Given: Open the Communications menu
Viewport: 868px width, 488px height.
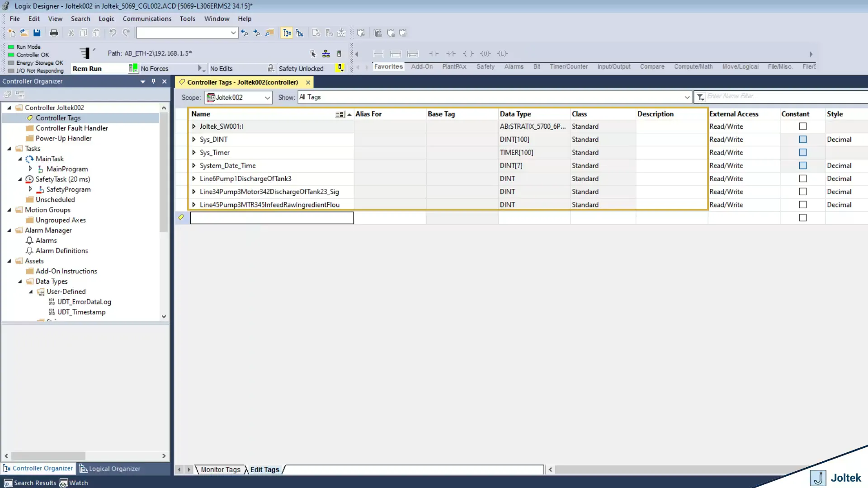Looking at the screenshot, I should tap(147, 19).
